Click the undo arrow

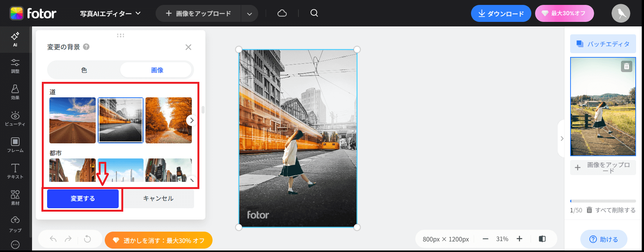[53, 239]
